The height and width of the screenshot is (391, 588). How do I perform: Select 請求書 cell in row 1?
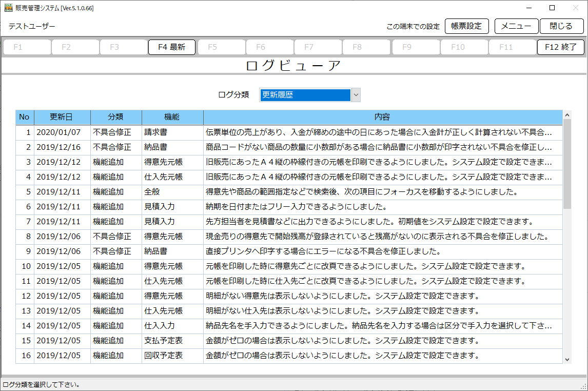click(x=172, y=132)
